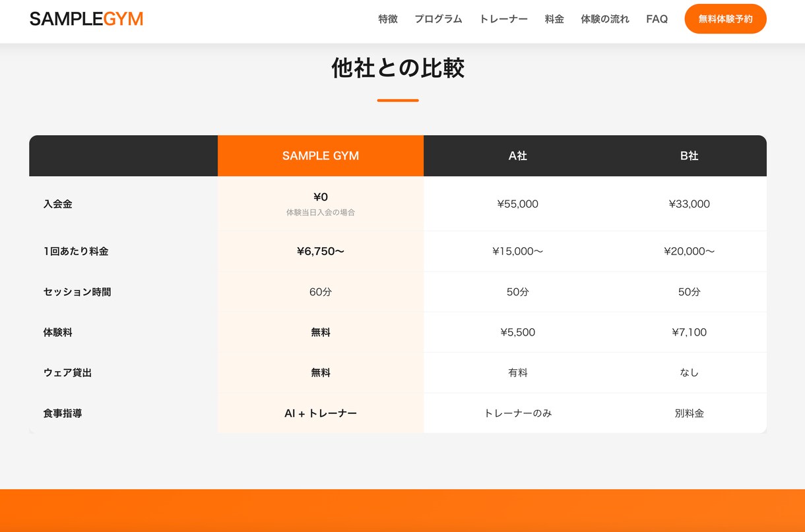Click the 食事指導 row label

63,413
